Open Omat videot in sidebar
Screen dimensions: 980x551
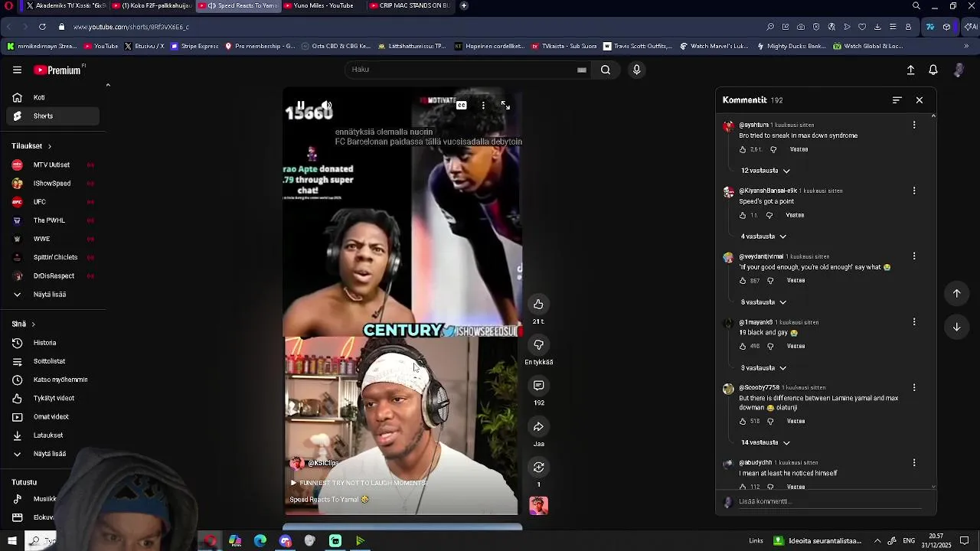54,417
